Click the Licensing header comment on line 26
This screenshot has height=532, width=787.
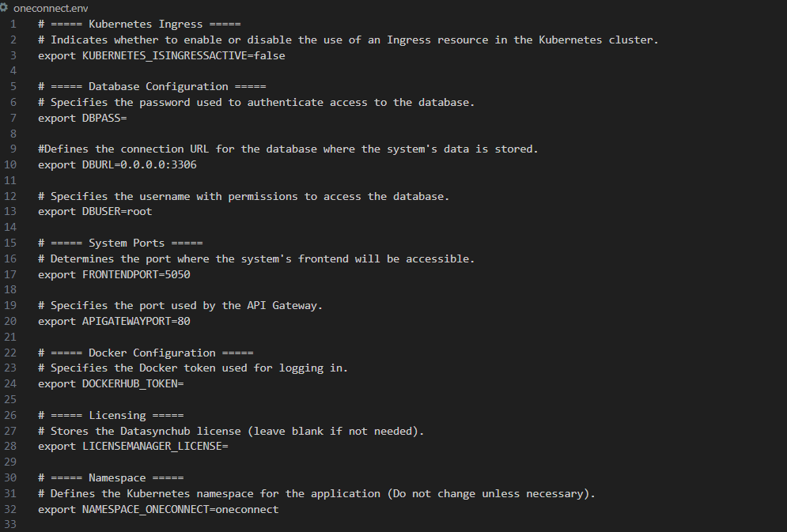[111, 415]
